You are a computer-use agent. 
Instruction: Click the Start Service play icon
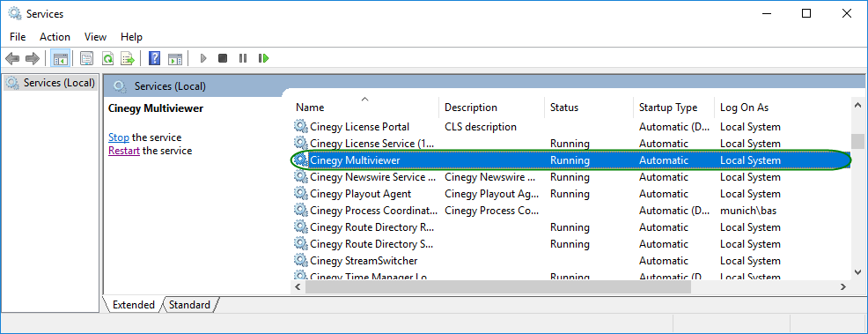pyautogui.click(x=203, y=58)
